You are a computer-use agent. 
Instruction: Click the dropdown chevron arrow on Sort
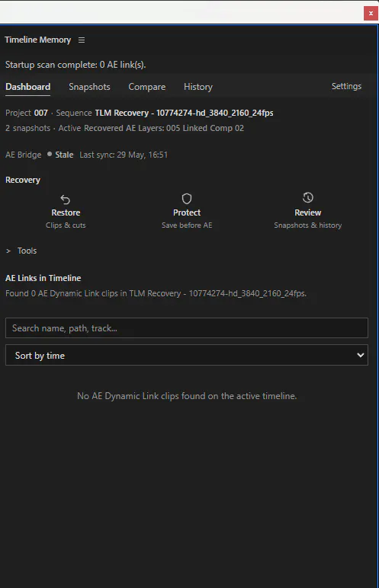[x=360, y=355]
